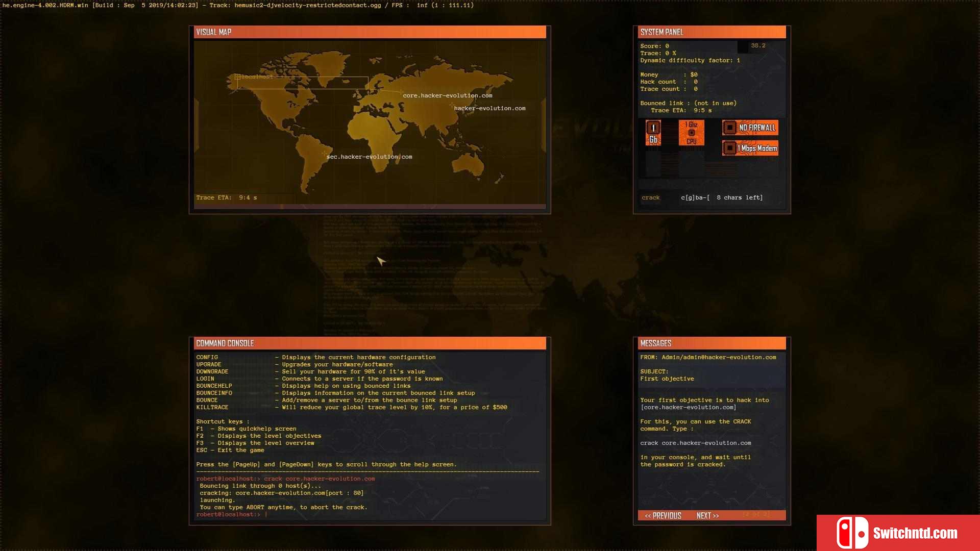980x551 pixels.
Task: Go to the next message
Action: [x=707, y=516]
